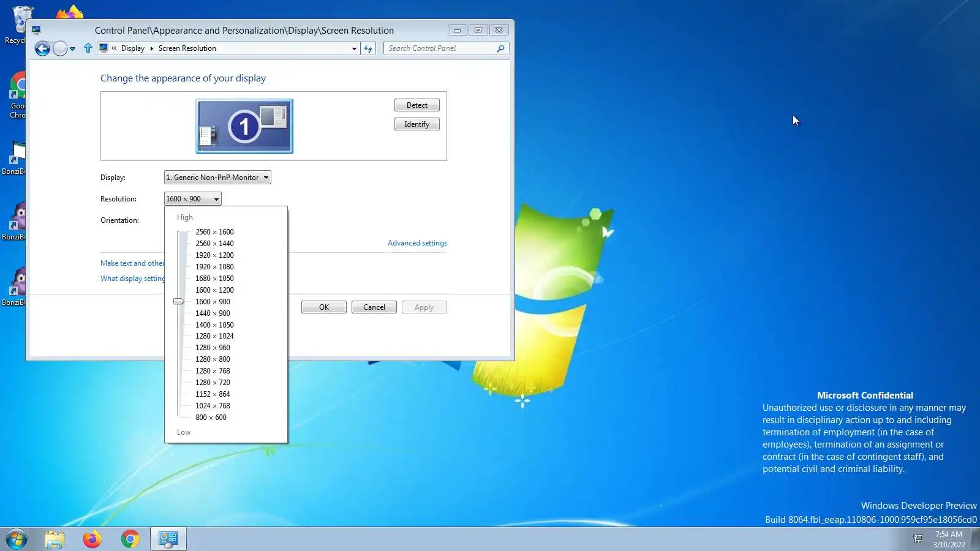Choose 1920 × 1200 resolution
This screenshot has height=551, width=980.
[x=214, y=255]
